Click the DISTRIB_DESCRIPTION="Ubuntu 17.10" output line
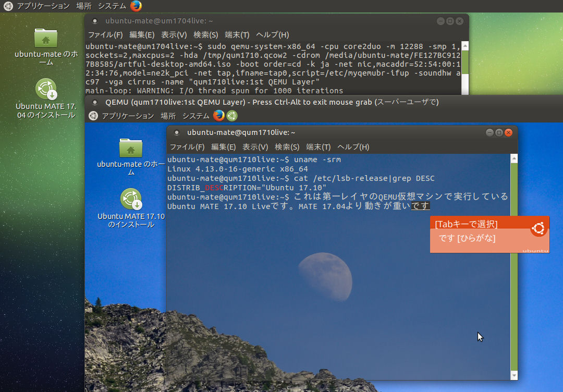This screenshot has width=563, height=392. coord(247,188)
